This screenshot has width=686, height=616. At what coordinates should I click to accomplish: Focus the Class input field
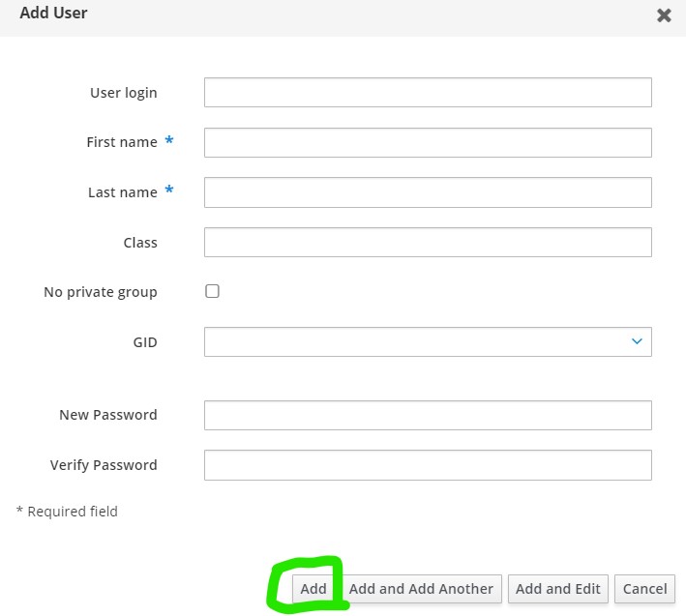click(x=428, y=242)
